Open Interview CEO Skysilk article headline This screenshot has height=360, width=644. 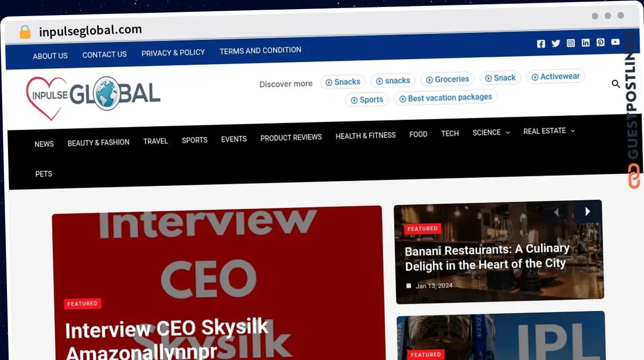point(166,340)
